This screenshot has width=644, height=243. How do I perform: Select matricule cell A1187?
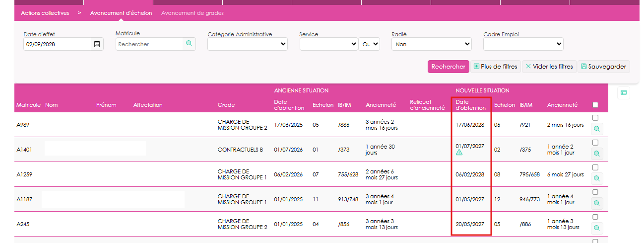pyautogui.click(x=24, y=199)
